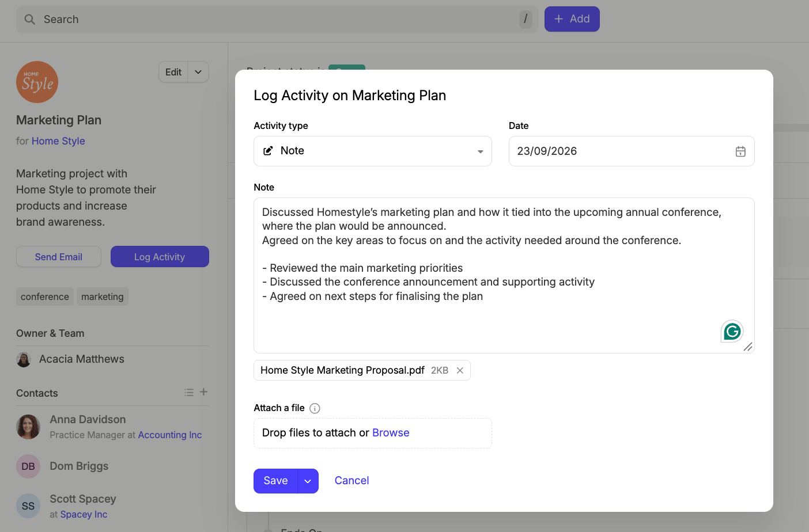The width and height of the screenshot is (809, 532).
Task: Click the Edit button
Action: pos(173,72)
